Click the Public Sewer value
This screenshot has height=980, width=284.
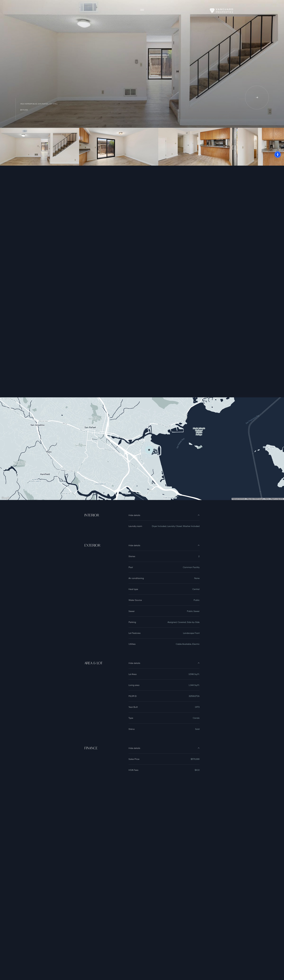point(193,611)
